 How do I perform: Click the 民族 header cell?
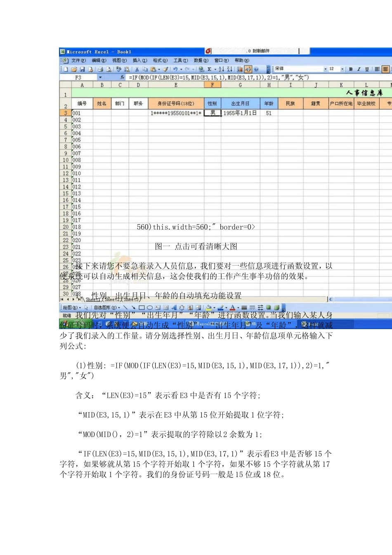point(290,103)
